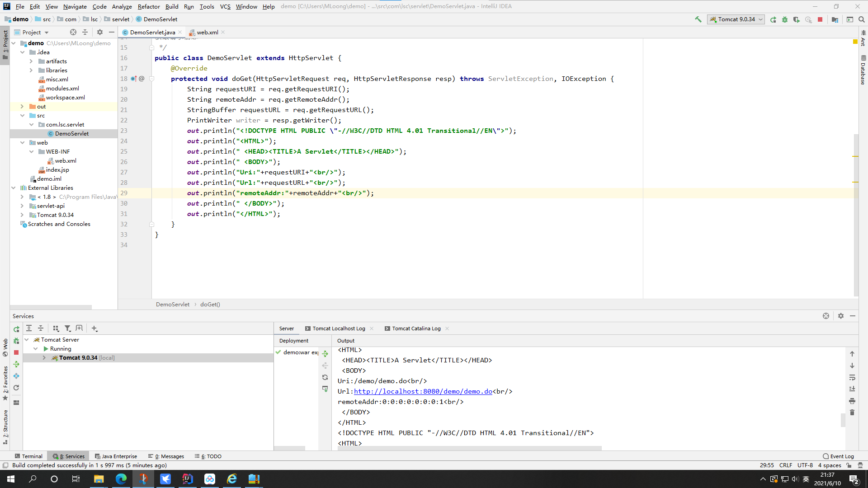Collapse the .idea folder in the project tree
Viewport: 868px width, 488px height.
[22, 52]
